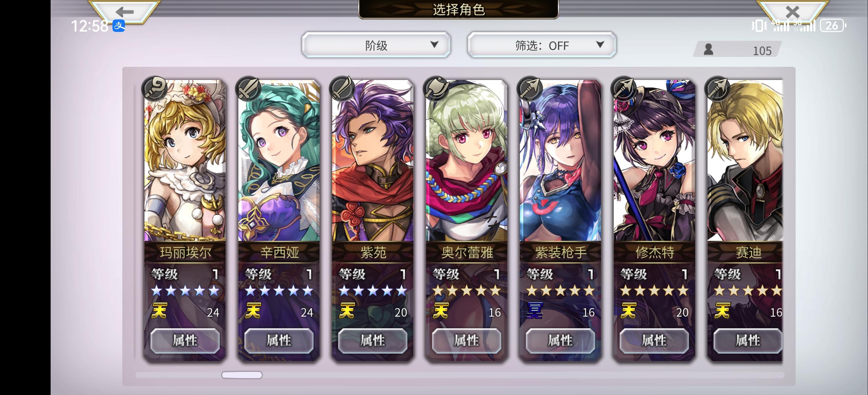
Task: Tap the back arrow icon
Action: pyautogui.click(x=125, y=12)
